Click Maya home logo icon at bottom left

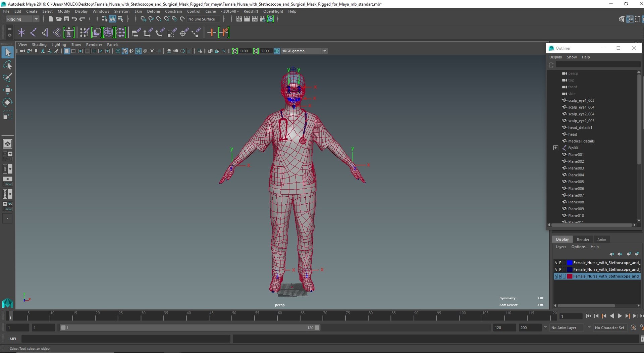click(7, 303)
